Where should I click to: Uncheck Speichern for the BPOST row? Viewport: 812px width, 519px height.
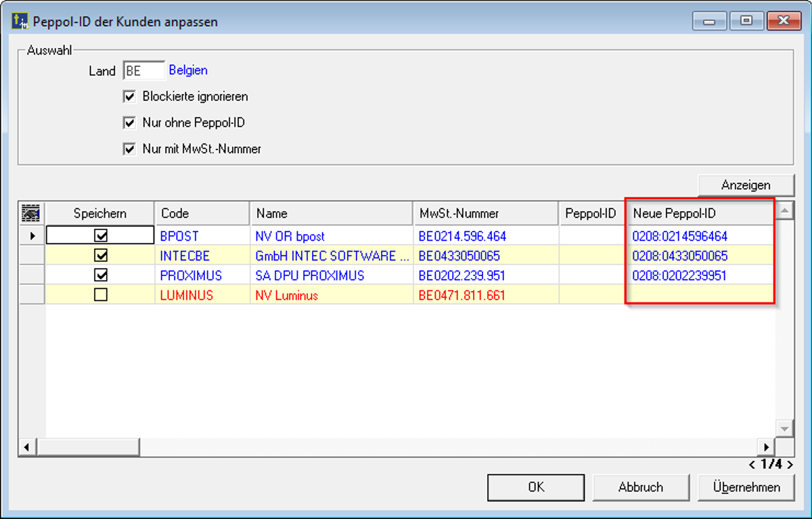[x=101, y=235]
